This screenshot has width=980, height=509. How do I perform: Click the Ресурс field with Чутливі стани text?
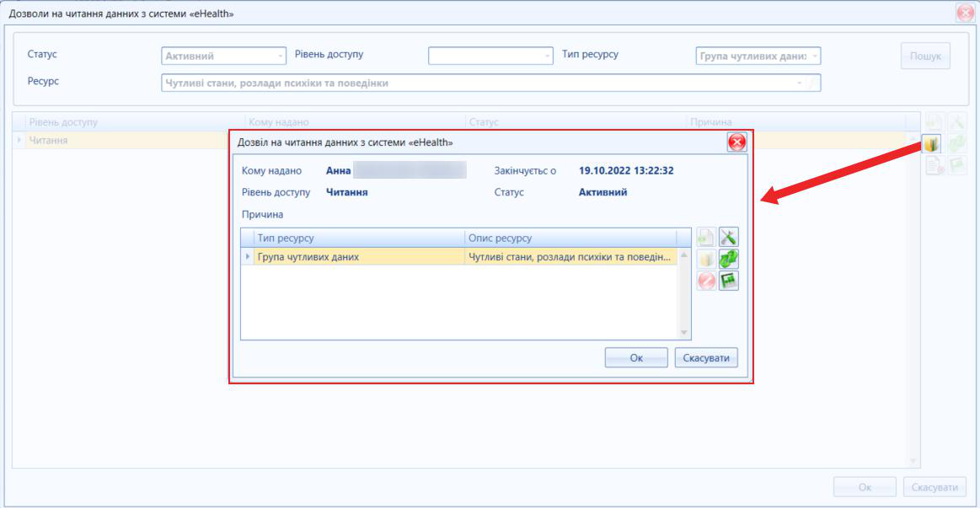pos(490,83)
